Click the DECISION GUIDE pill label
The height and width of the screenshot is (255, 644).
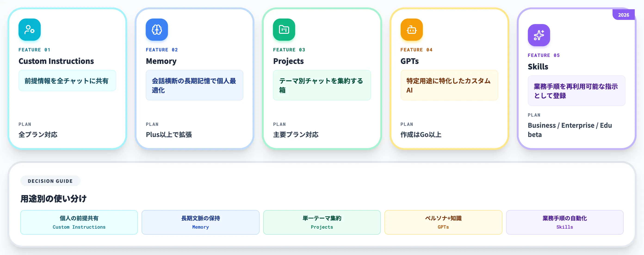pos(50,181)
